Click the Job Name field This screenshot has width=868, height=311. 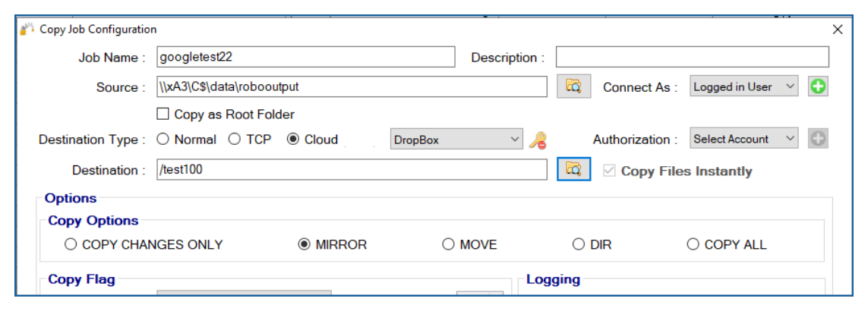point(305,56)
